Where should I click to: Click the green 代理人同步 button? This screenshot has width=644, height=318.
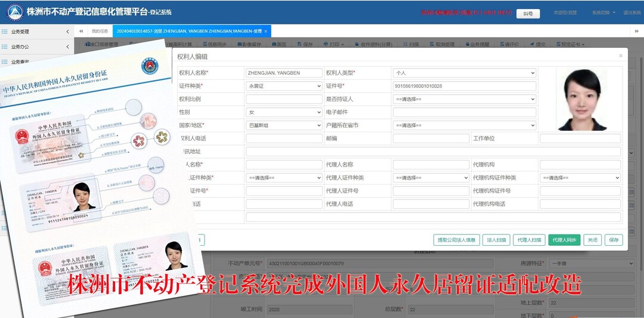tap(564, 240)
